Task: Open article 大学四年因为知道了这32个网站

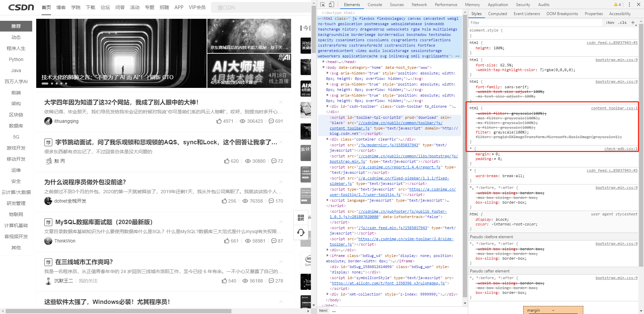Action: [121, 102]
